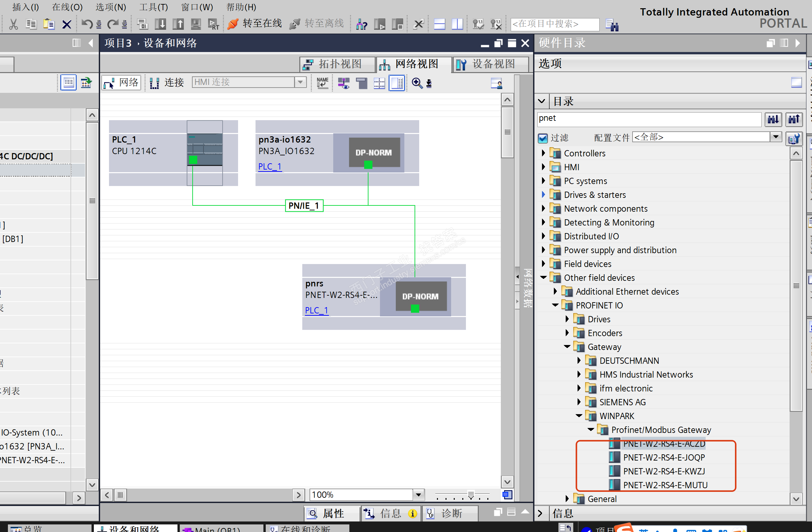Toggle the 过滤 filter checkbox
Screen dimensions: 812x532
click(x=543, y=138)
